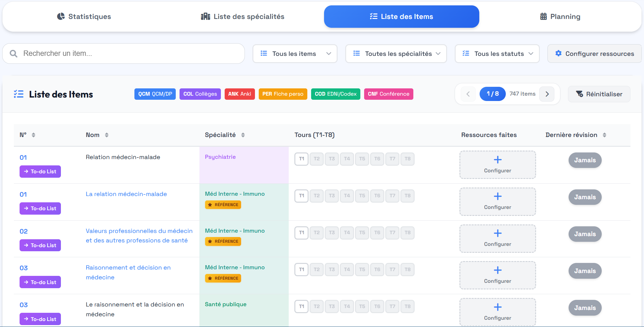Go to next page chevron
The height and width of the screenshot is (327, 644).
[x=547, y=94]
